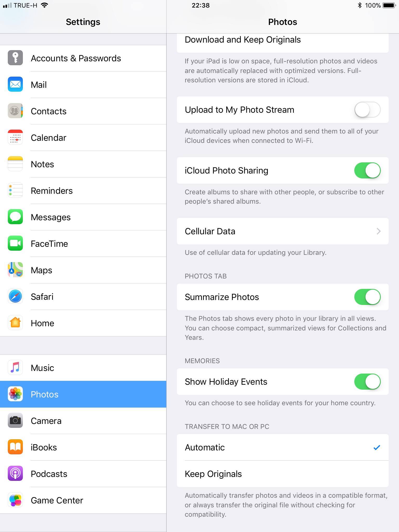
Task: Choose Automatic transfer option
Action: [283, 447]
